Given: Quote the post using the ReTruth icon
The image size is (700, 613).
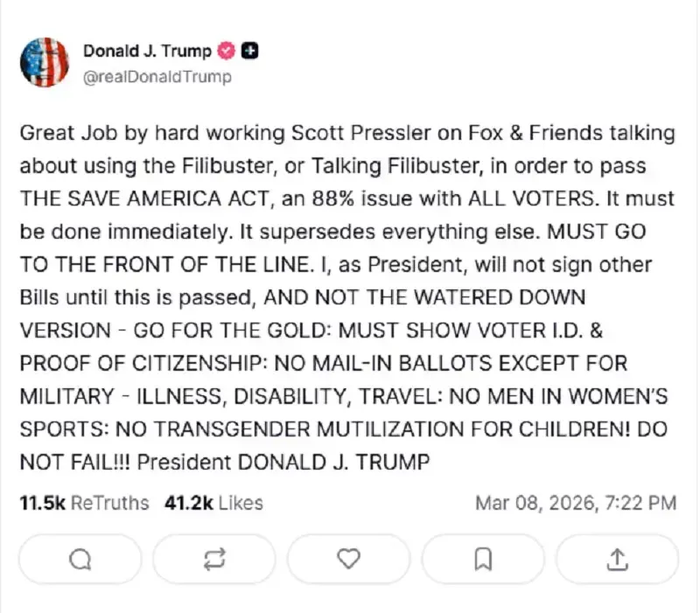Looking at the screenshot, I should [x=214, y=559].
